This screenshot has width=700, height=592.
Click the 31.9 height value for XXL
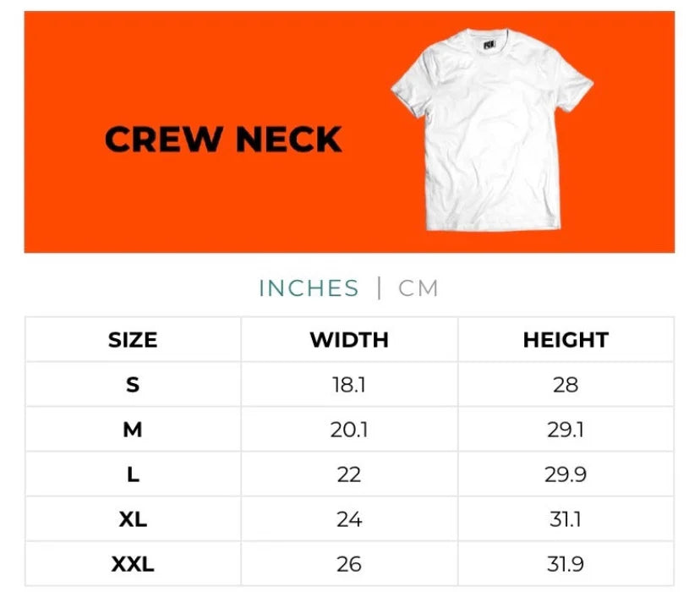[566, 563]
